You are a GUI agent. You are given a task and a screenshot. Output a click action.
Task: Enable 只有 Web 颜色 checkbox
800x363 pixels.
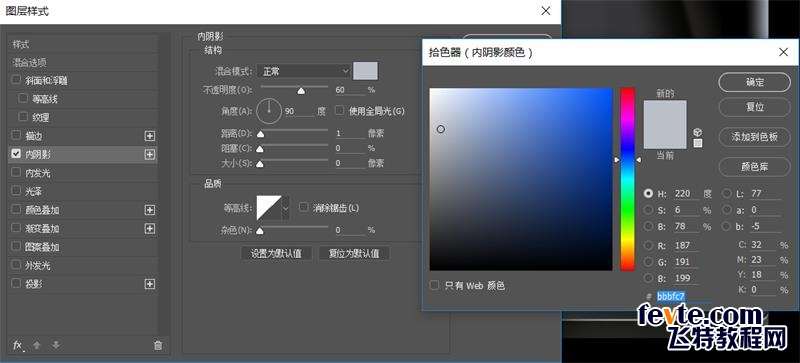tap(434, 285)
